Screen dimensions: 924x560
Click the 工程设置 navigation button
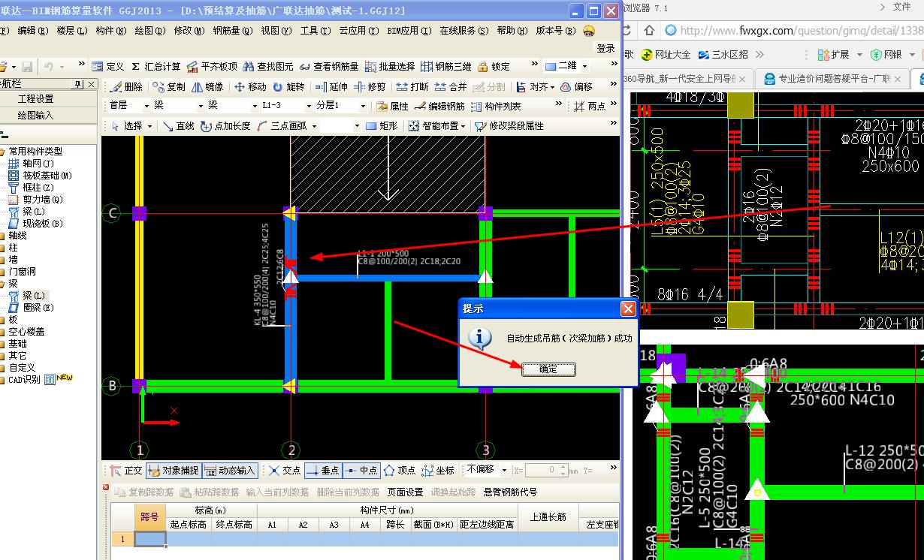[x=36, y=99]
